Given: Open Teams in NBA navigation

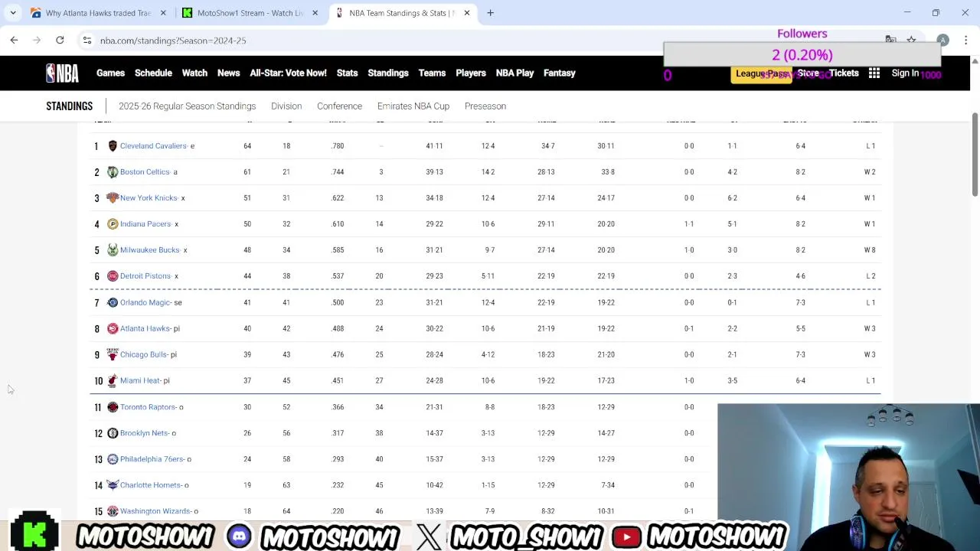Looking at the screenshot, I should click(432, 73).
